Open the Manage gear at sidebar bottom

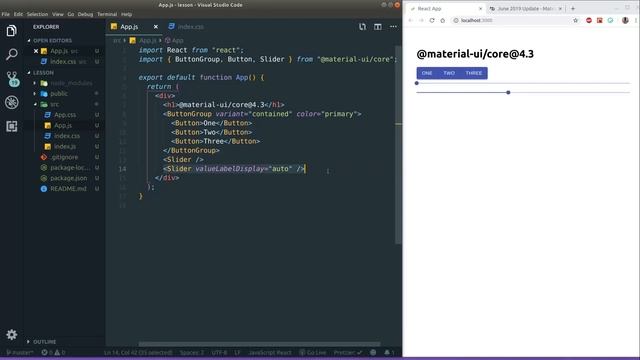coord(11,335)
